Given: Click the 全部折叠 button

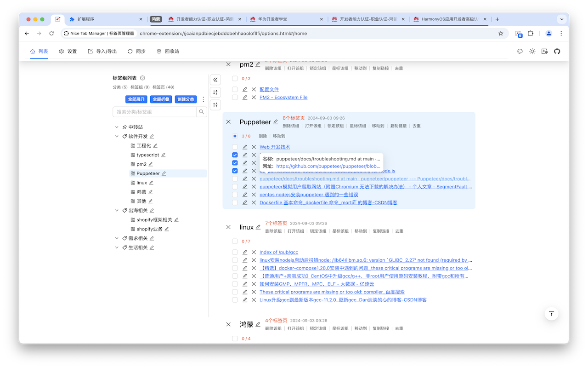Looking at the screenshot, I should pyautogui.click(x=161, y=99).
